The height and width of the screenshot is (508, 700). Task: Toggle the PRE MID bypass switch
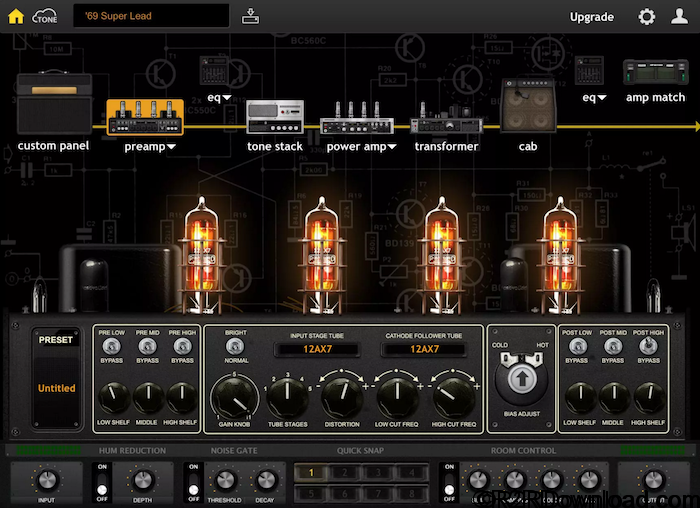(x=147, y=346)
